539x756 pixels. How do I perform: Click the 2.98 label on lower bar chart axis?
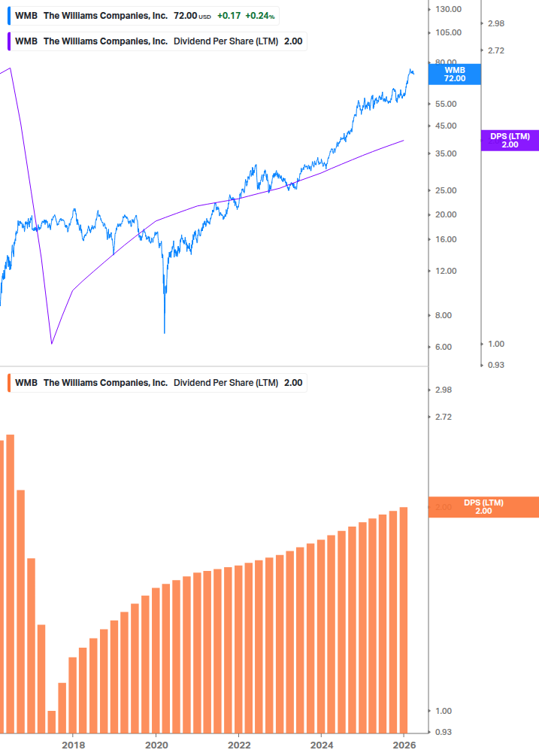click(443, 390)
